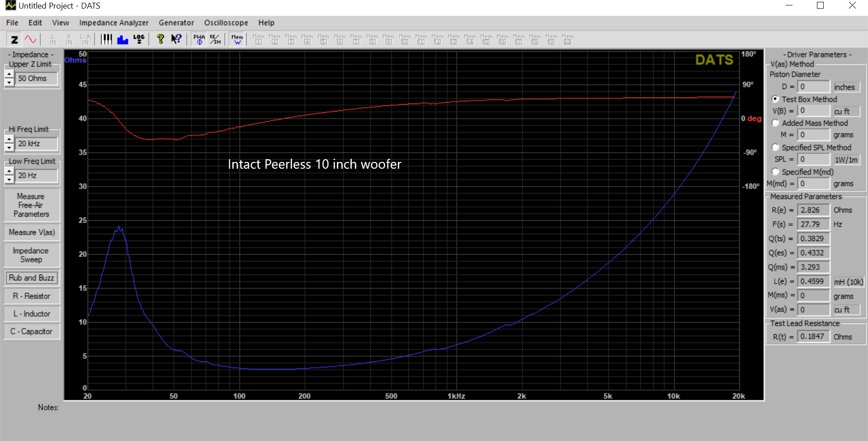Click the blue bar graph toolbar icon
This screenshot has width=868, height=441.
123,39
